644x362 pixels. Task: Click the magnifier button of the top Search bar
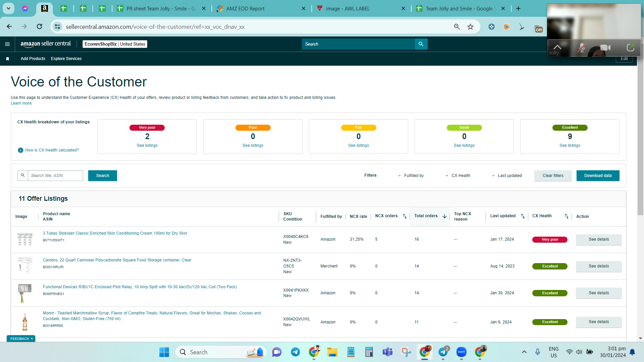tap(421, 44)
